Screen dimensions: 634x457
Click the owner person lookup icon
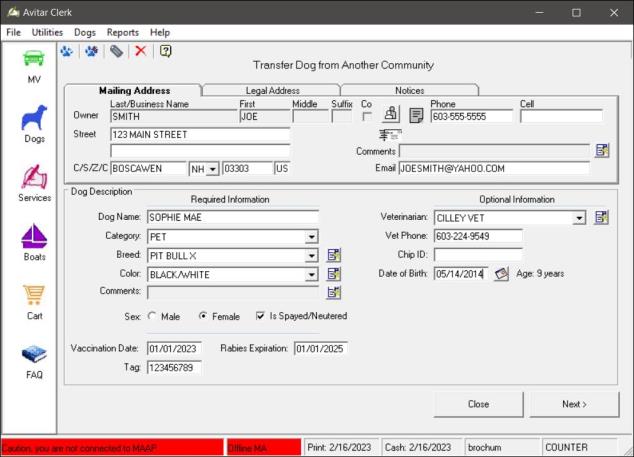click(391, 114)
